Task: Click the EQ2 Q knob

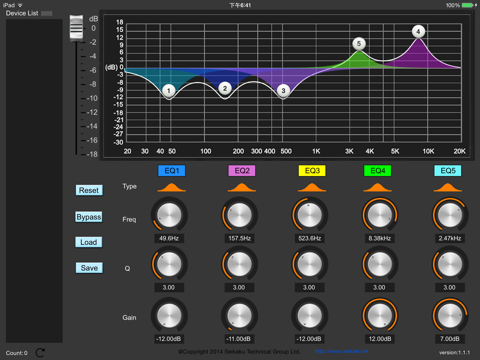Action: click(x=239, y=264)
